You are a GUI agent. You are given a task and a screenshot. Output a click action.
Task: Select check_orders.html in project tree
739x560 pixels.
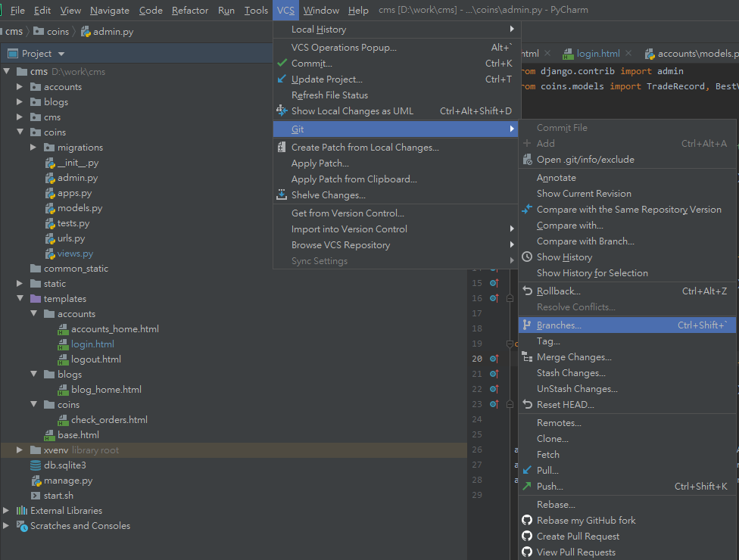(x=109, y=420)
